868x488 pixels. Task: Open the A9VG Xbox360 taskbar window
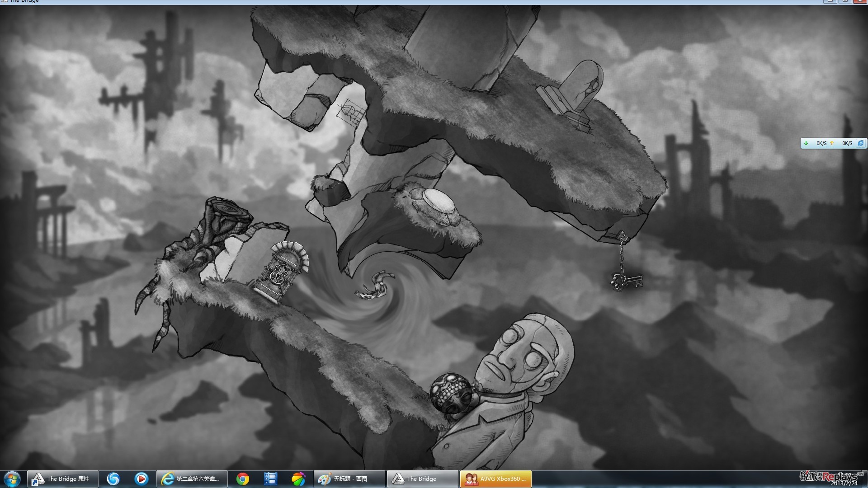pyautogui.click(x=496, y=479)
